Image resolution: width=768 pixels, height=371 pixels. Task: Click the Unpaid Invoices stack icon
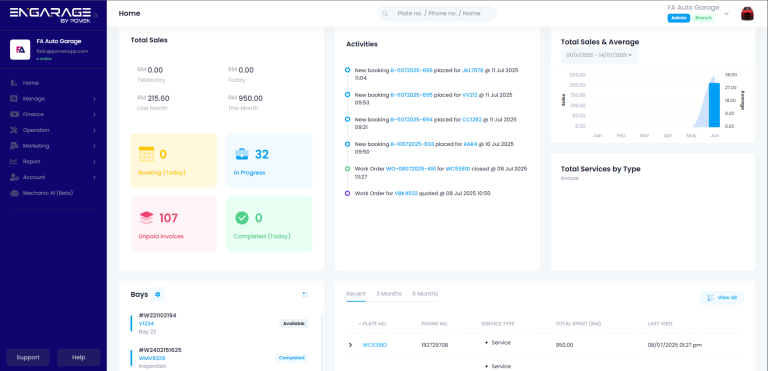(x=146, y=218)
